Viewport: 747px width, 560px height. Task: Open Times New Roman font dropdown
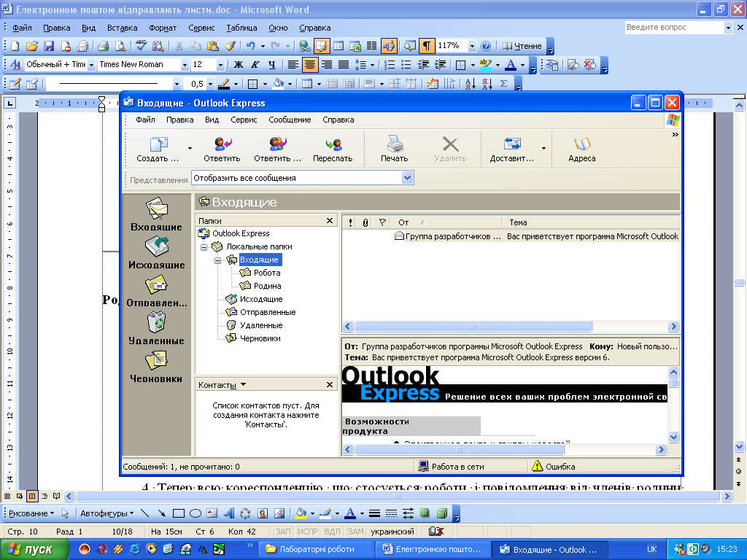[x=185, y=65]
